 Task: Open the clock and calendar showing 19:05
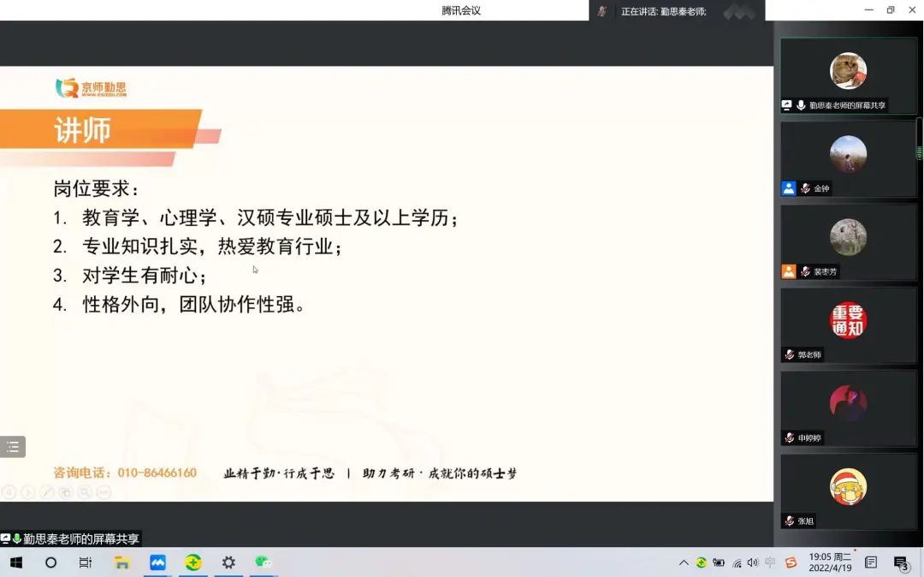tap(830, 562)
